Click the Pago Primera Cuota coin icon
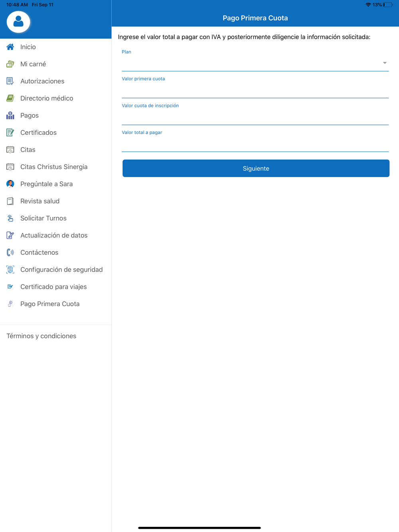 point(10,304)
